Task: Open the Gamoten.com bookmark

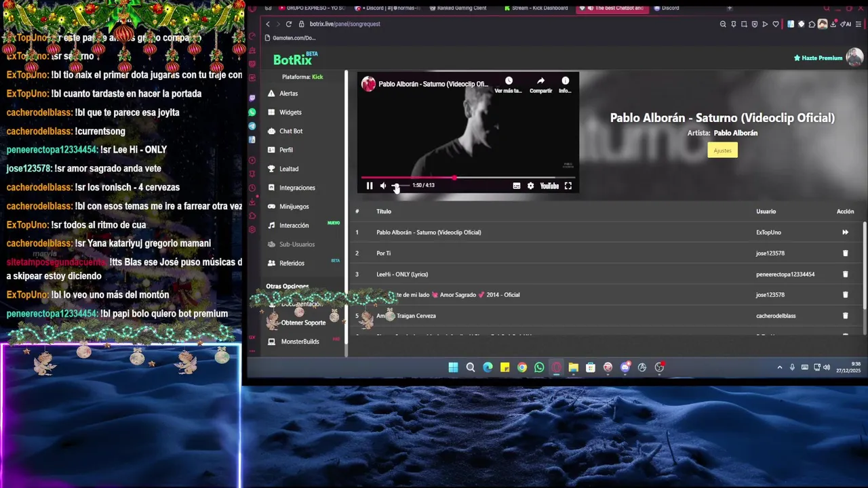Action: click(291, 38)
